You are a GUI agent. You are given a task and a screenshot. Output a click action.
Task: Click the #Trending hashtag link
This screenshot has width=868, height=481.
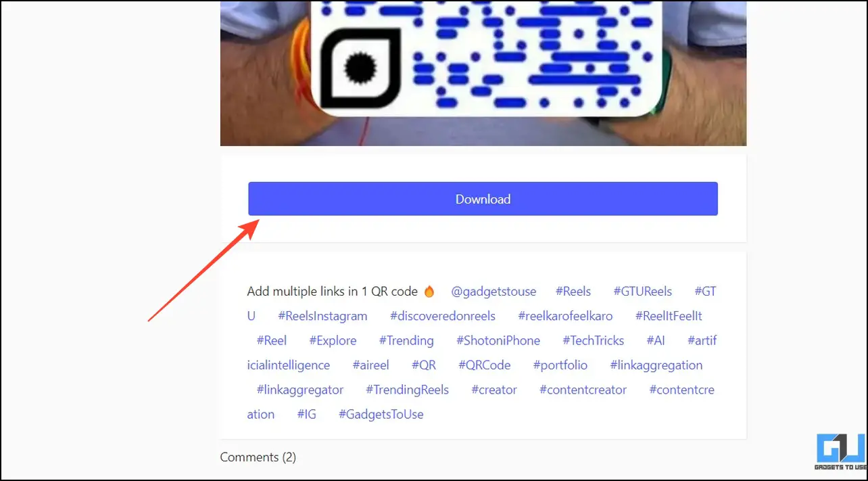406,340
